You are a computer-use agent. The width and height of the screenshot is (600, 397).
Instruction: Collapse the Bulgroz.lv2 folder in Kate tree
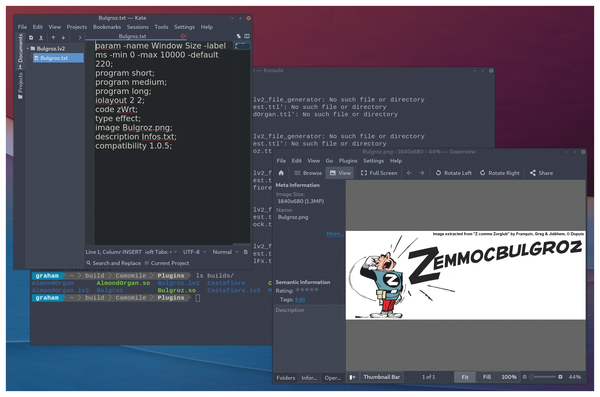click(28, 49)
